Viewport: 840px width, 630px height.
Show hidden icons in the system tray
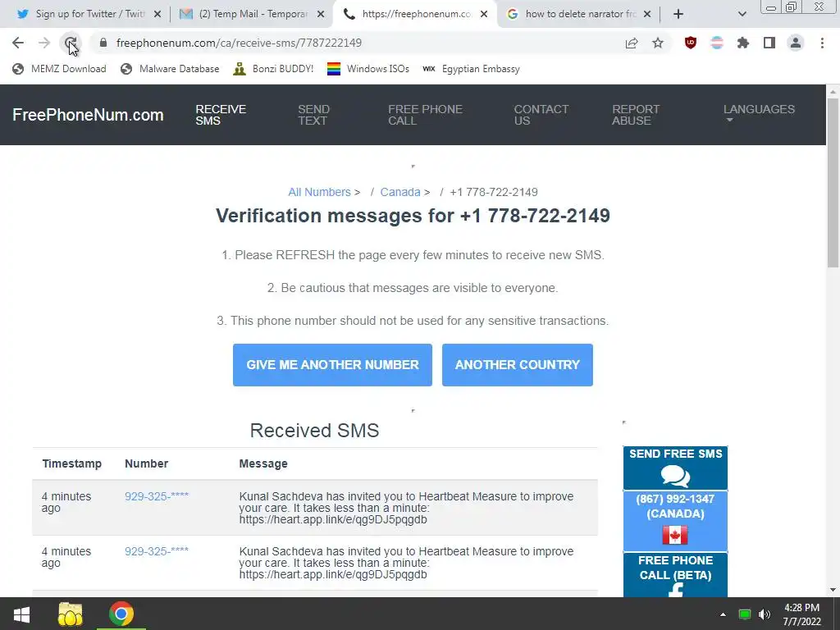coord(724,614)
